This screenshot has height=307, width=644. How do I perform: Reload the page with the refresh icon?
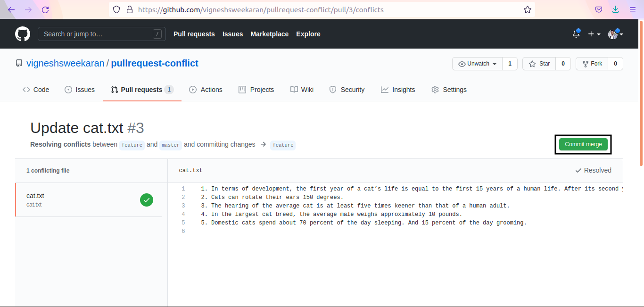click(45, 9)
